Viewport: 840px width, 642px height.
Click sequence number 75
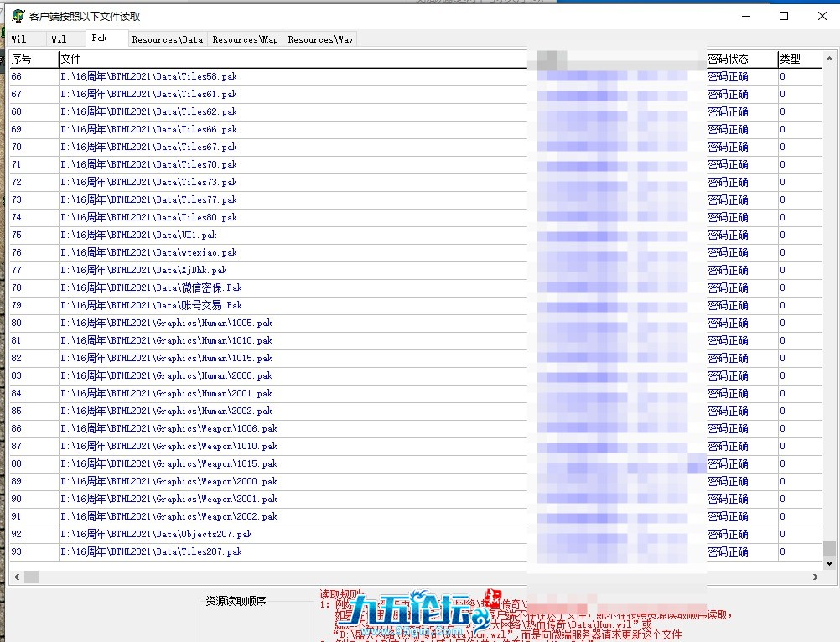coord(17,235)
